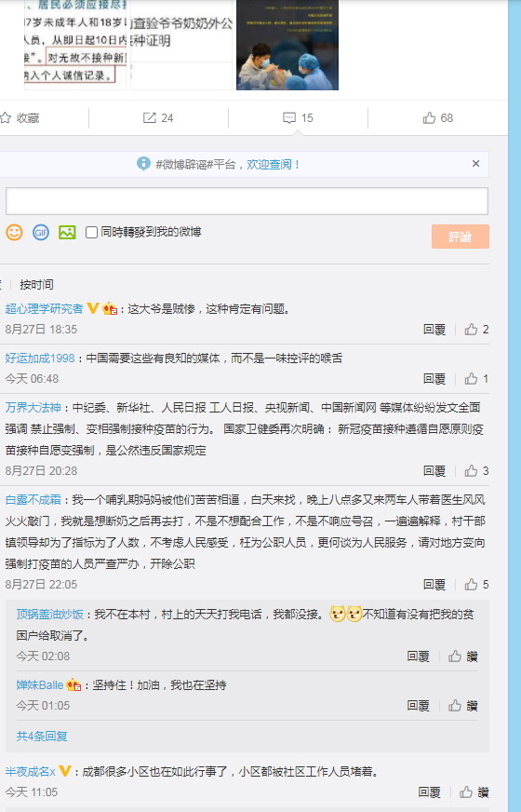The image size is (521, 812).
Task: Open the vaccination photo thumbnail
Action: tap(287, 45)
